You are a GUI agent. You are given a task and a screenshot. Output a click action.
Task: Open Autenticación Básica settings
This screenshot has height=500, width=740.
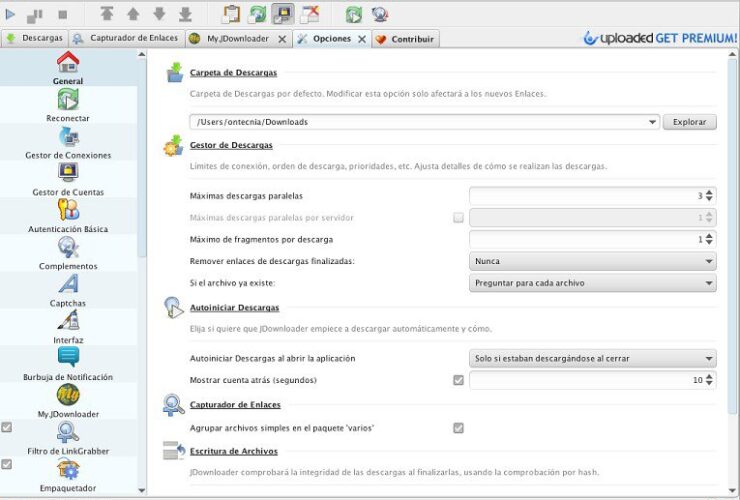click(x=68, y=216)
